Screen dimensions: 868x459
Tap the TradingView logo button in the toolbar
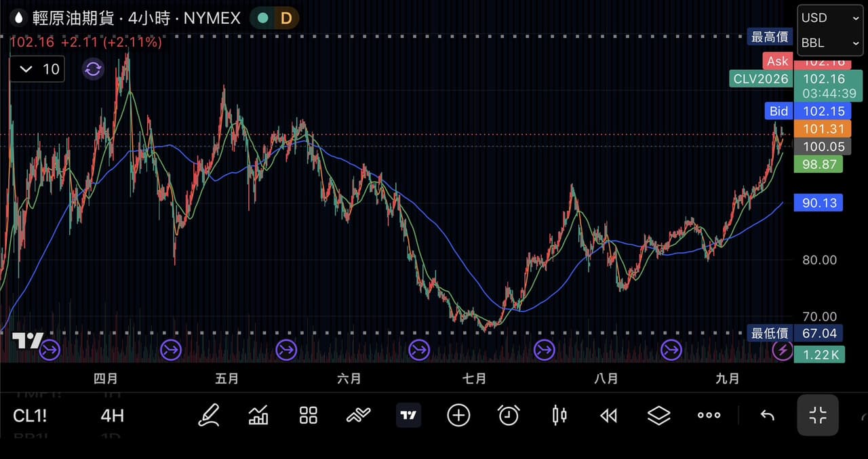click(408, 415)
